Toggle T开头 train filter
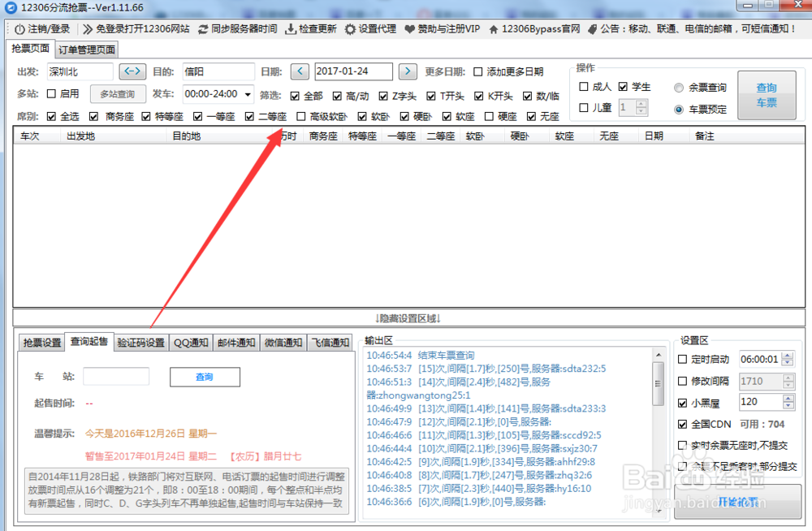This screenshot has width=812, height=531. 431,96
